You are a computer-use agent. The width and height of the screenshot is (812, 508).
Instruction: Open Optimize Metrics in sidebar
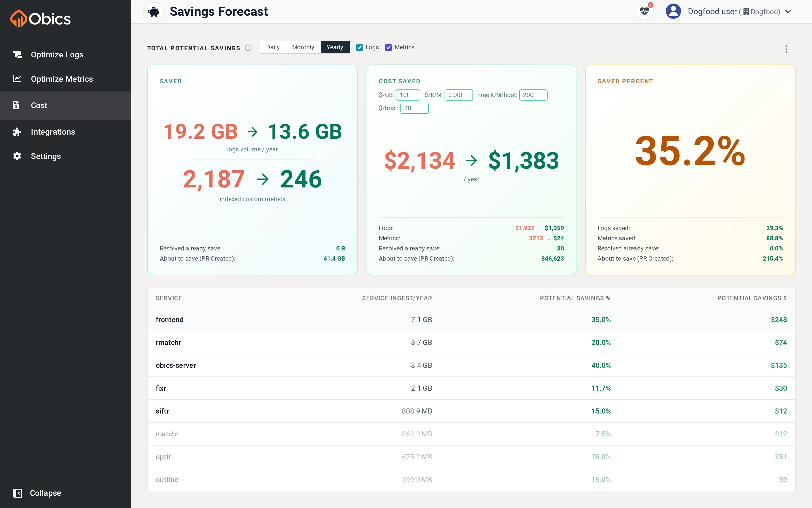(x=65, y=79)
